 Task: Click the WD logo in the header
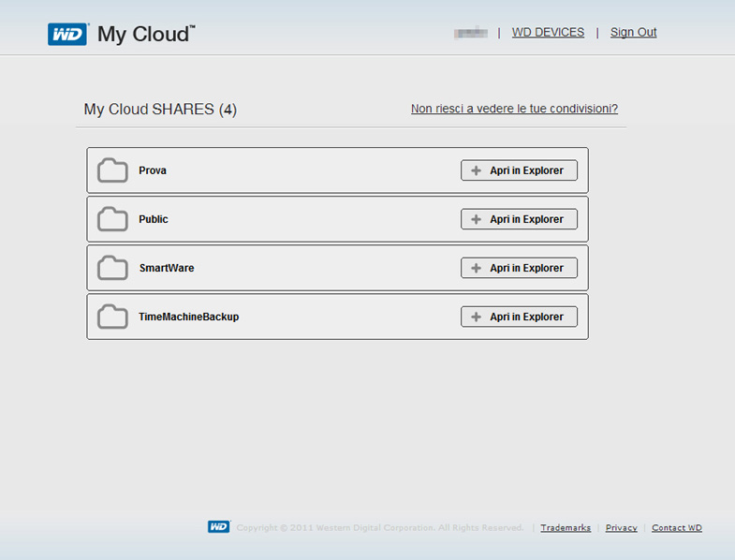coord(67,35)
